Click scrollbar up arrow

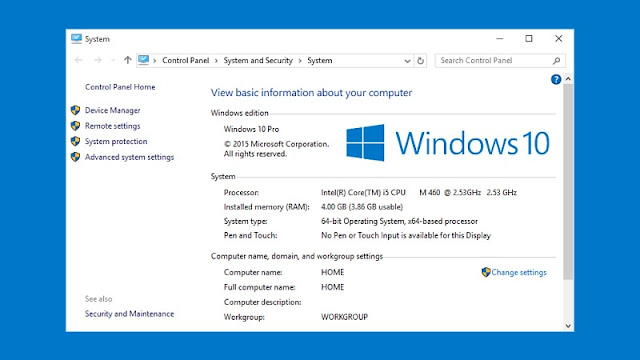pyautogui.click(x=568, y=78)
